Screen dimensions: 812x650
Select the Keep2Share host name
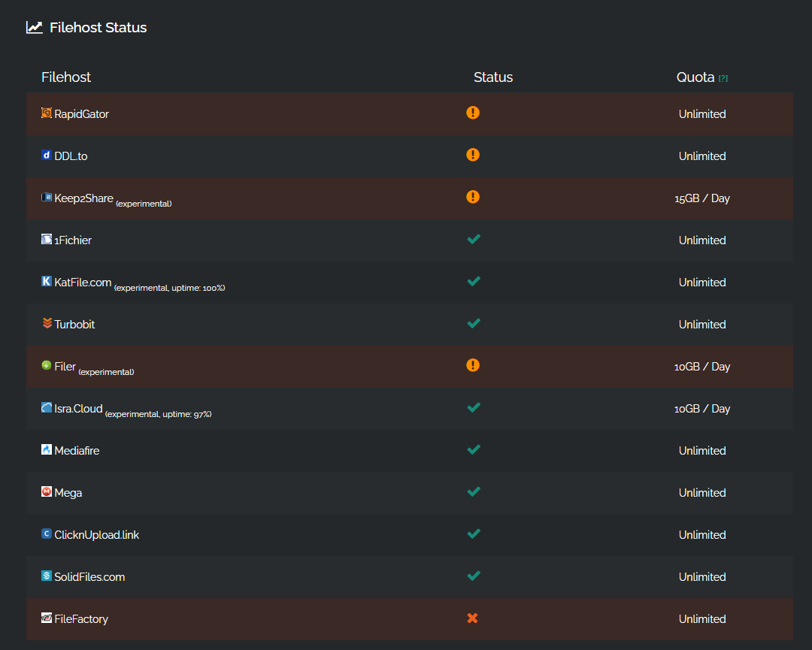tap(84, 198)
